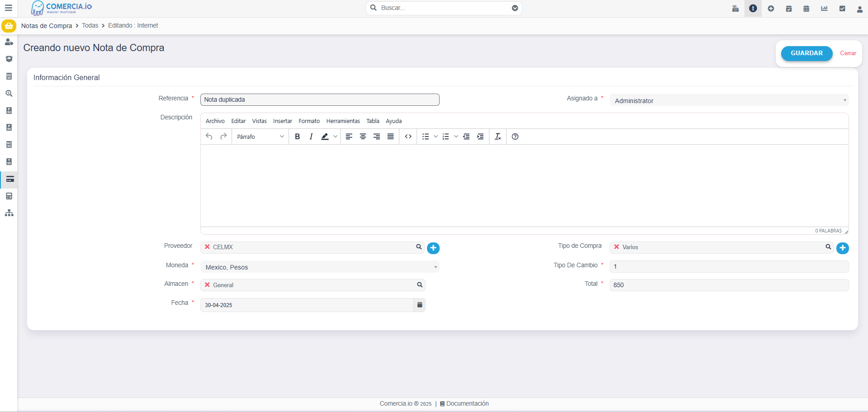Open the contacts icon in sidebar
Image resolution: width=868 pixels, height=412 pixels.
[9, 42]
